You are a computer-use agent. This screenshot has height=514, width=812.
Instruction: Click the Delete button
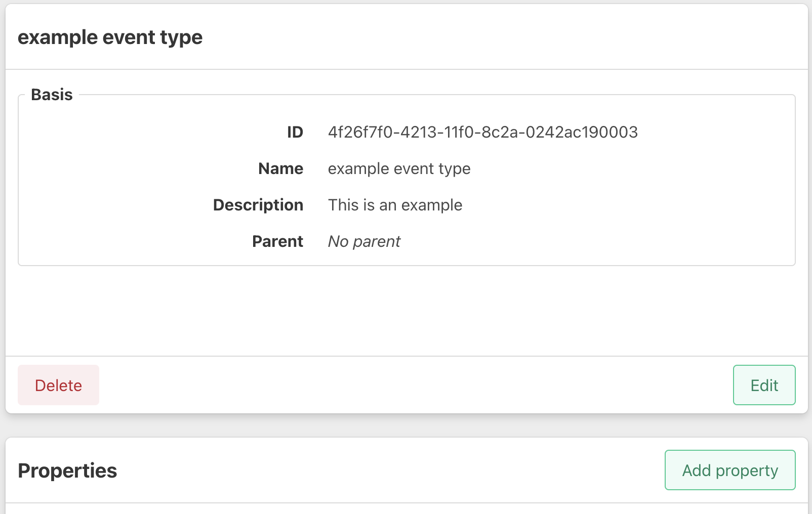coord(58,385)
